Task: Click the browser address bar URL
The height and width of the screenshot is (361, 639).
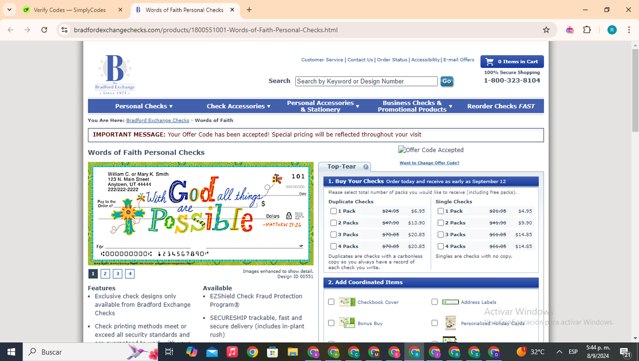Action: [x=206, y=30]
